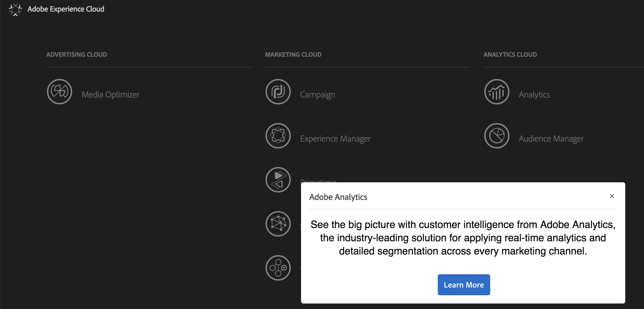The image size is (644, 309).
Task: Click the Media Optimizer text label
Action: coord(111,95)
